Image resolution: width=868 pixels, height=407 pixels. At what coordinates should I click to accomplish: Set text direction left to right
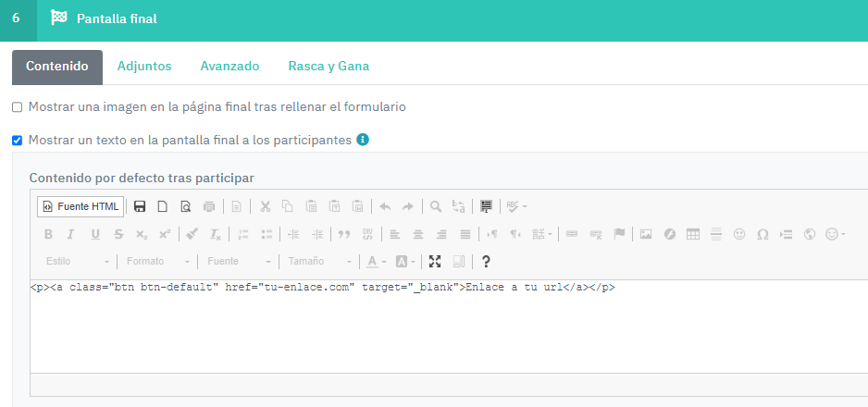[x=492, y=234]
